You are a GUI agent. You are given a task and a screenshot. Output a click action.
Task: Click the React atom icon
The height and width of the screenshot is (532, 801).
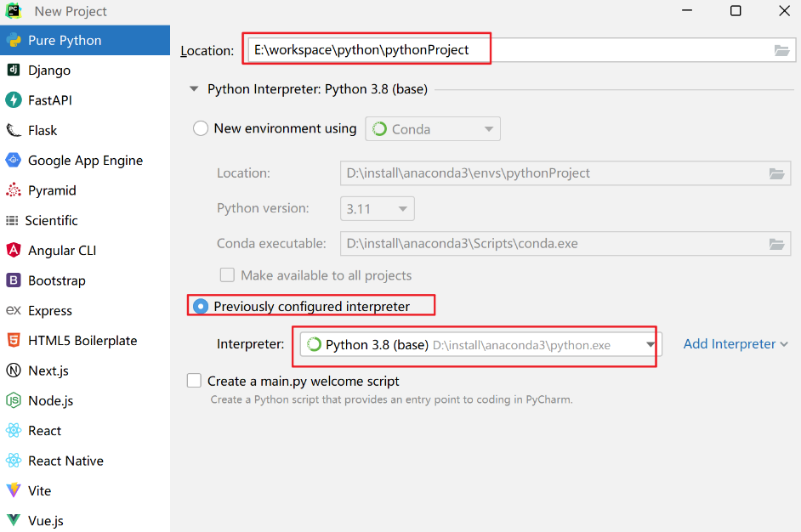[14, 430]
